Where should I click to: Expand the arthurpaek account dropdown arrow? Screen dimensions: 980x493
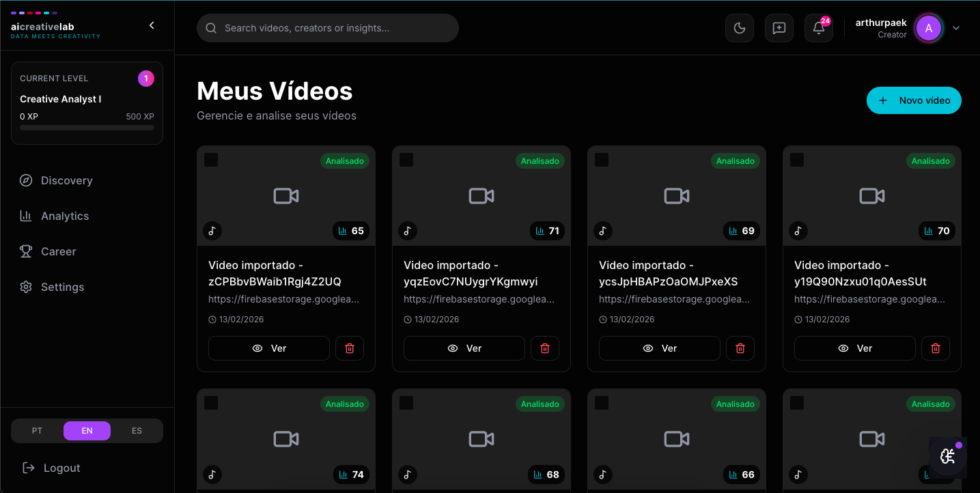point(956,28)
